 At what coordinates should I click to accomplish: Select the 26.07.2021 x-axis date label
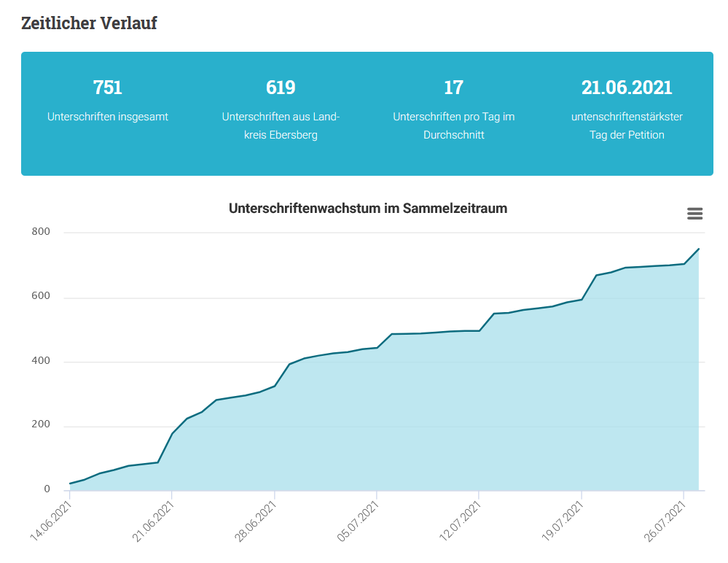(x=665, y=521)
